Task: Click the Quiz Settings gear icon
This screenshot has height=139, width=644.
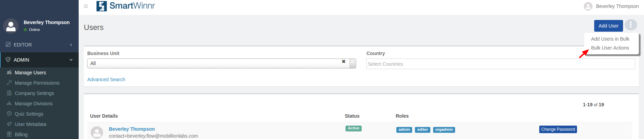Action: [x=9, y=114]
